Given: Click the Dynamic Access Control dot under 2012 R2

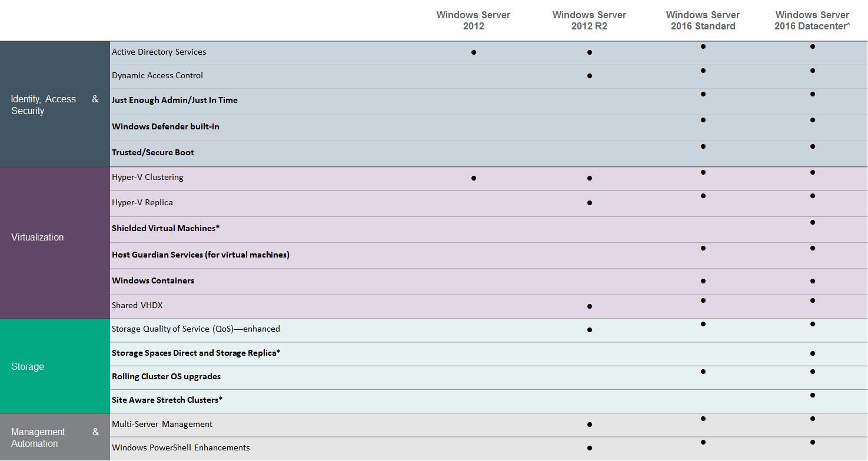Looking at the screenshot, I should coord(589,76).
